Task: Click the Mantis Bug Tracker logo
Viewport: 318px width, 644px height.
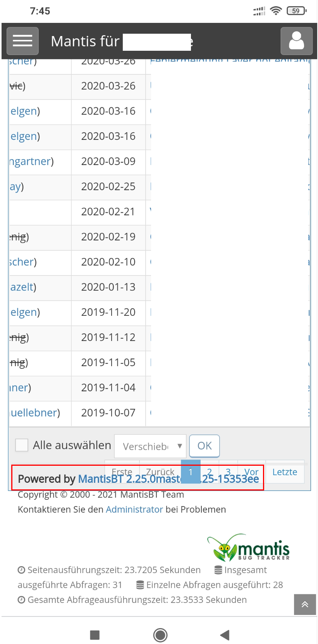Action: 249,548
